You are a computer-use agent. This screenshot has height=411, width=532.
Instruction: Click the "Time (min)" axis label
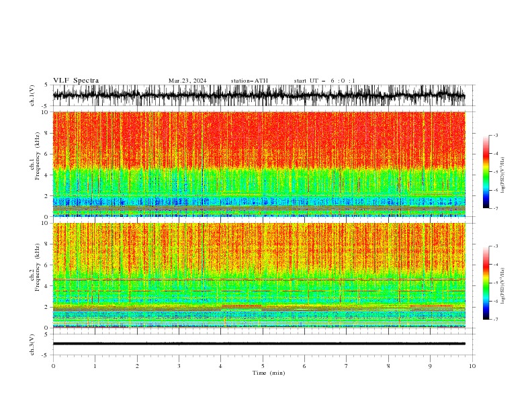point(269,373)
